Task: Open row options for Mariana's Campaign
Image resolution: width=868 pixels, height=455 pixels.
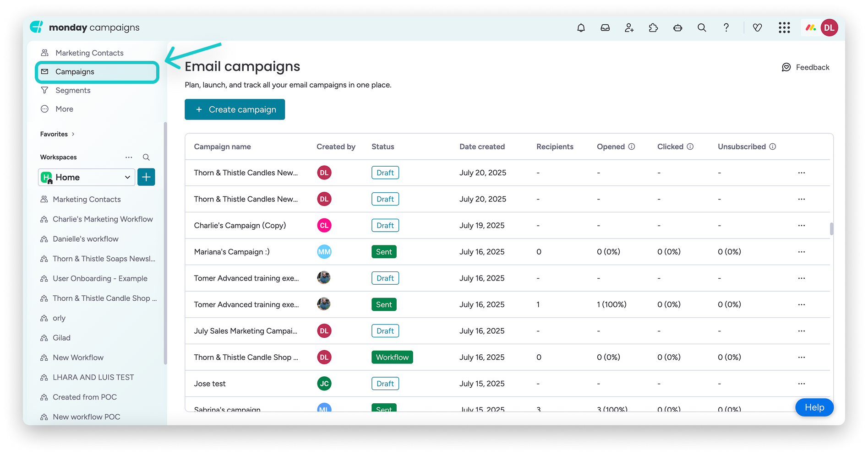Action: (802, 252)
